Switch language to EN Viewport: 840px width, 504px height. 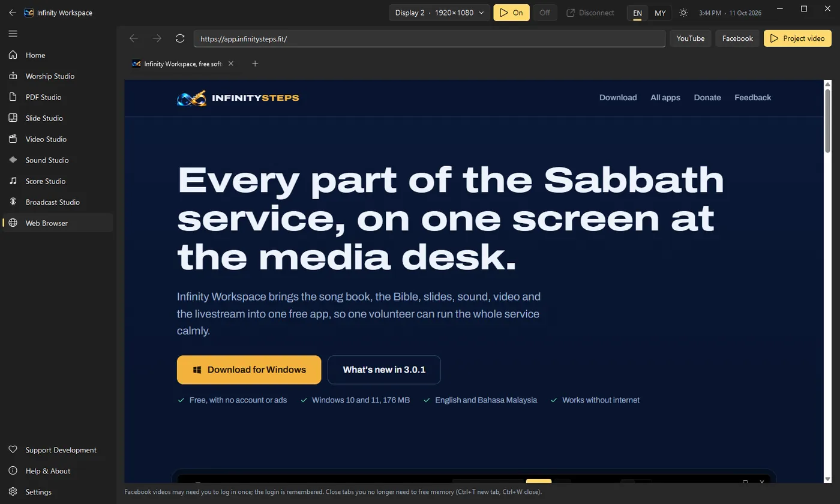click(637, 13)
